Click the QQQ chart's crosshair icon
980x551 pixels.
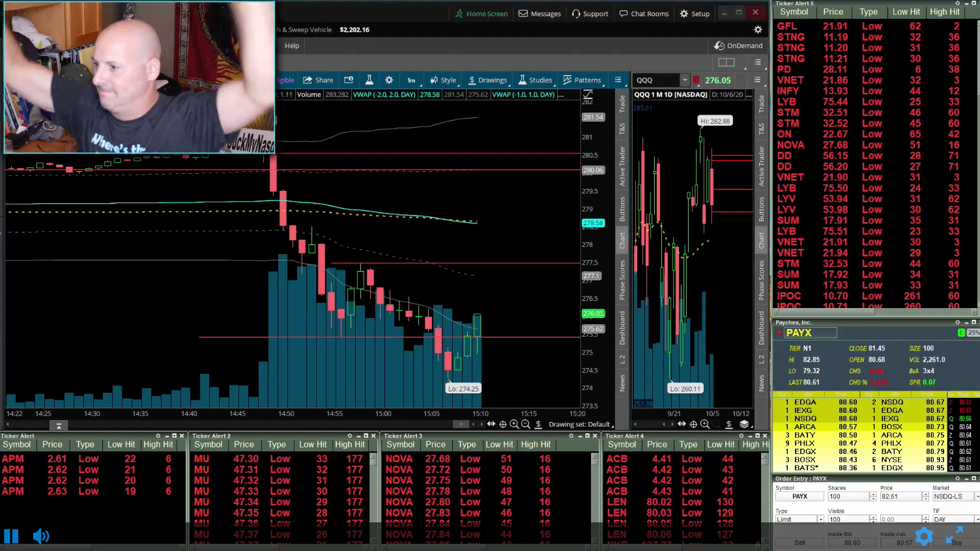coord(693,424)
